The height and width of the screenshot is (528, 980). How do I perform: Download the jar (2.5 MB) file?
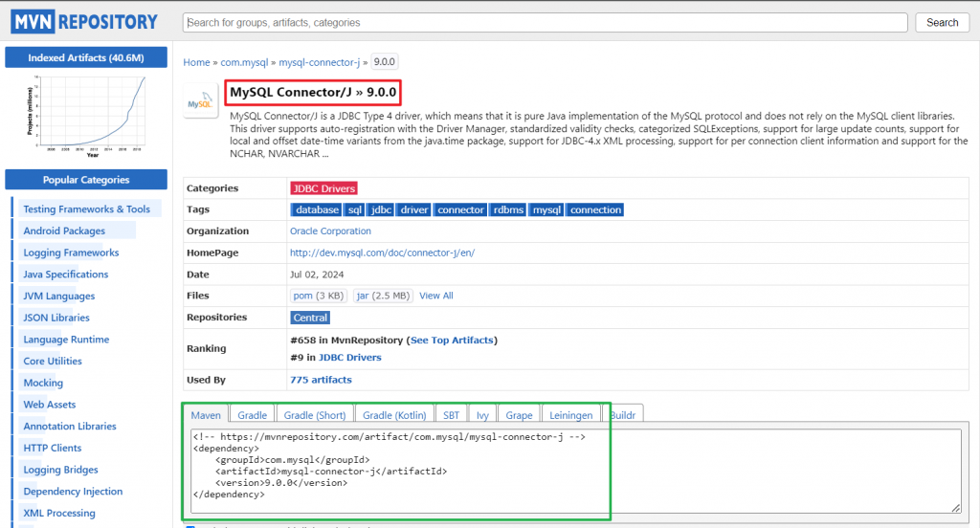coord(383,296)
